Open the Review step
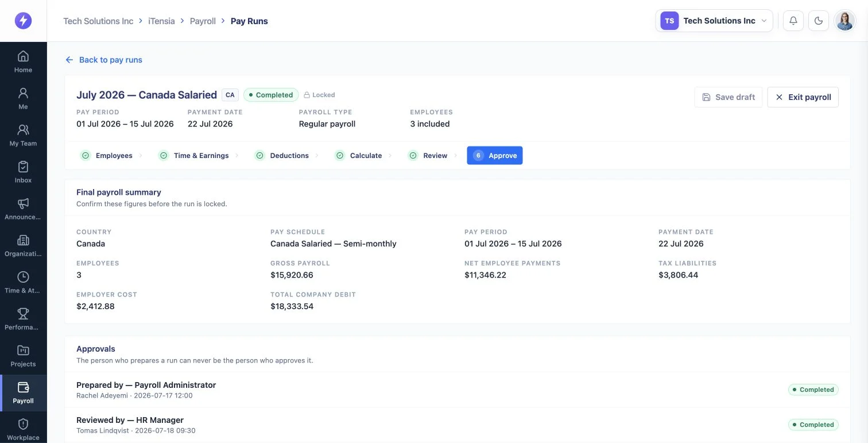Viewport: 868px width, 443px height. (428, 156)
